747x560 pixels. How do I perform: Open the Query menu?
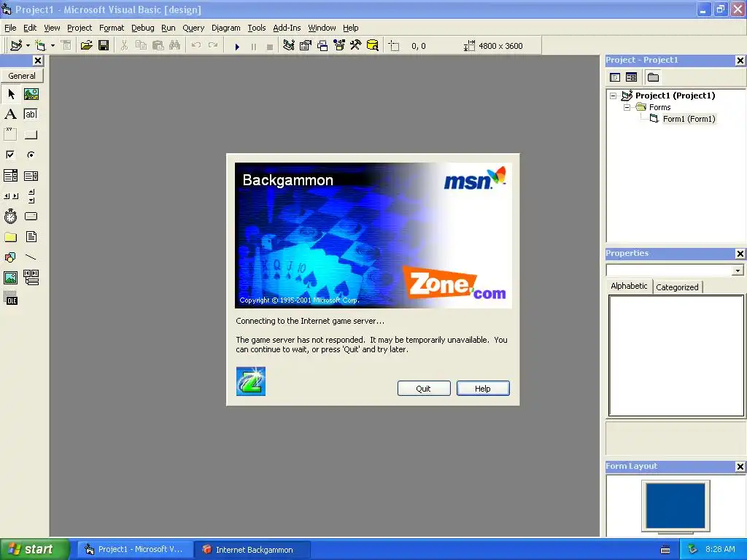193,28
